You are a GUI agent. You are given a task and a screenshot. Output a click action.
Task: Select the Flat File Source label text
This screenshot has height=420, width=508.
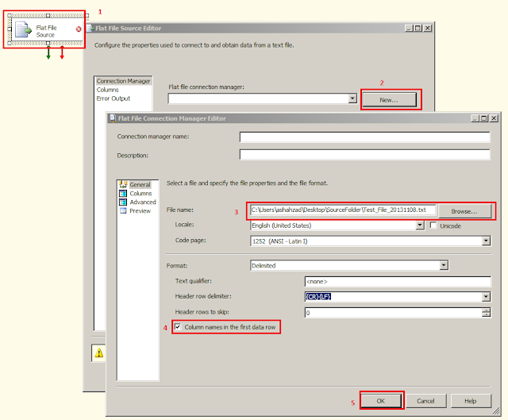pyautogui.click(x=46, y=31)
